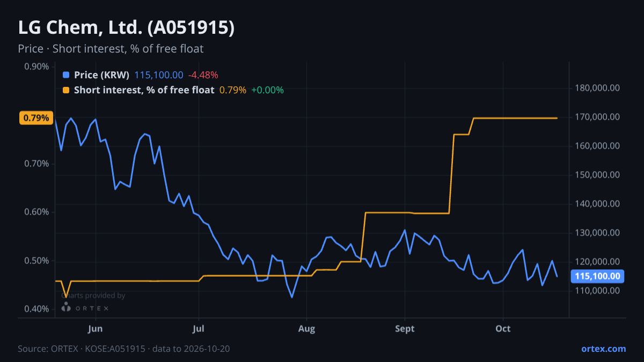Click the 160,000.00 right axis label

(597, 146)
